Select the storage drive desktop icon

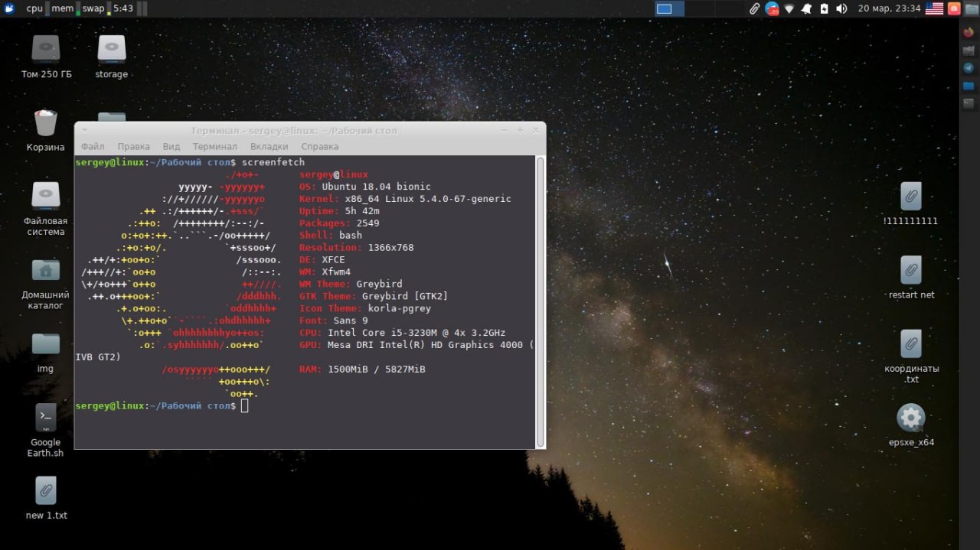coord(112,57)
